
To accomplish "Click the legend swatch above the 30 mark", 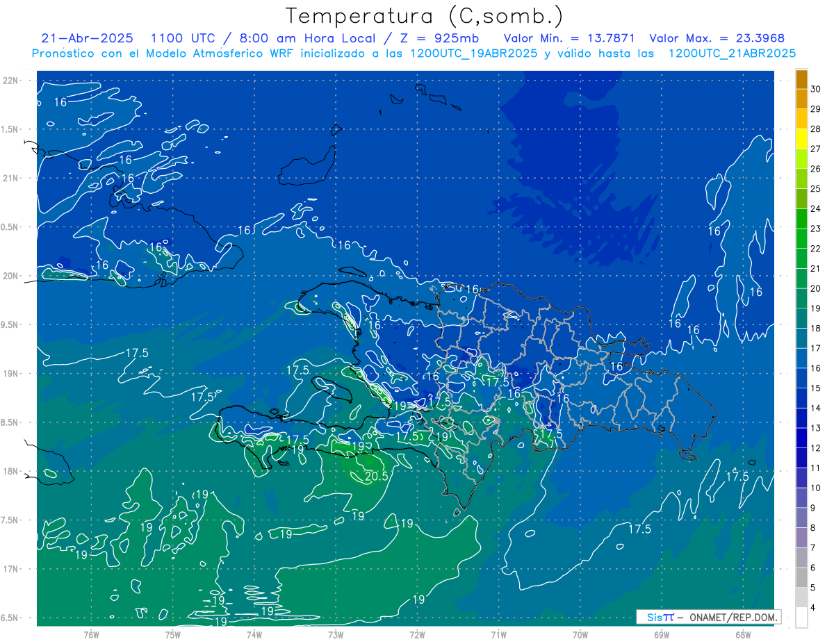I will pos(801,79).
